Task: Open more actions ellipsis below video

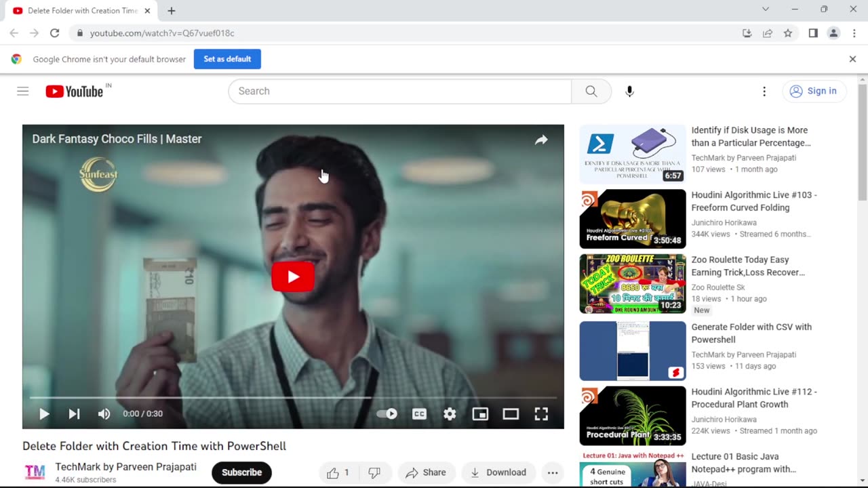Action: [x=553, y=472]
